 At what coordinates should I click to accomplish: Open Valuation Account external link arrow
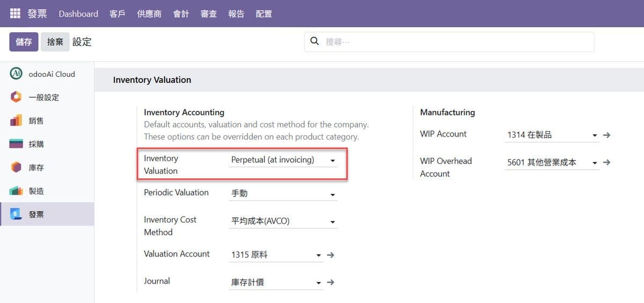pyautogui.click(x=331, y=255)
